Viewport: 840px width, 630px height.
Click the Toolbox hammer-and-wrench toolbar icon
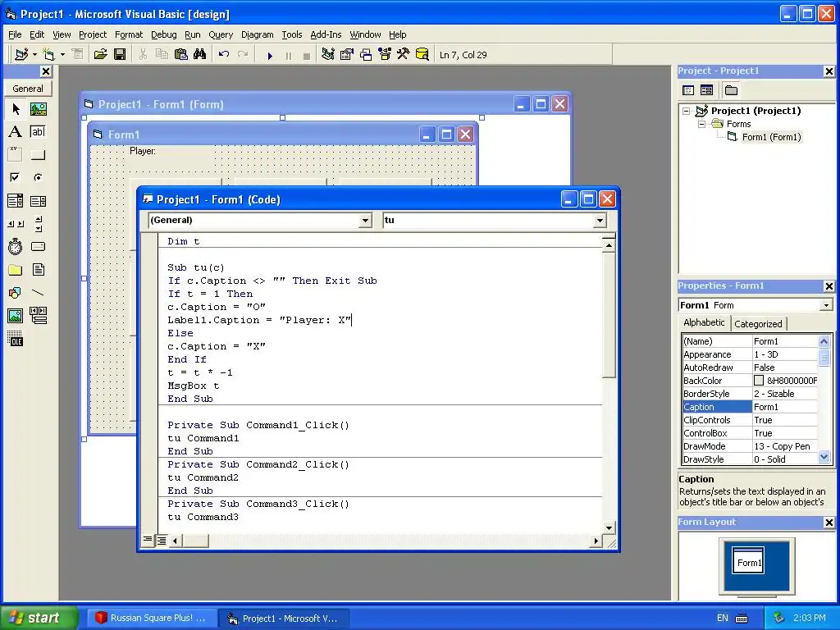[x=404, y=55]
